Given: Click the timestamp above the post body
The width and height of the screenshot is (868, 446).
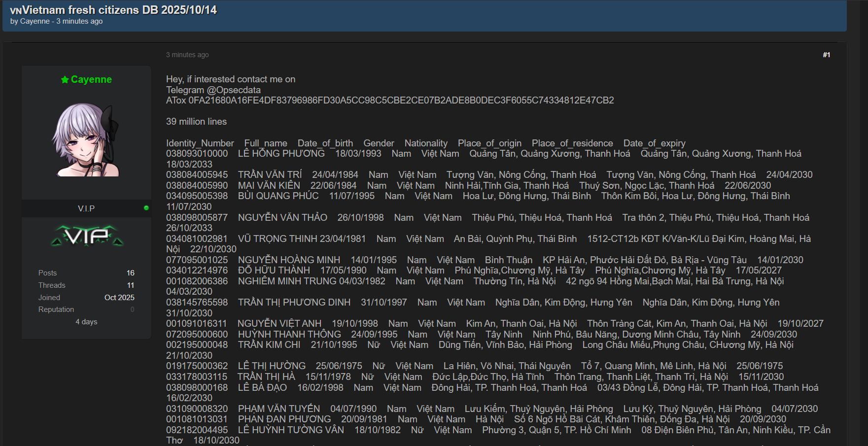Looking at the screenshot, I should pos(187,55).
